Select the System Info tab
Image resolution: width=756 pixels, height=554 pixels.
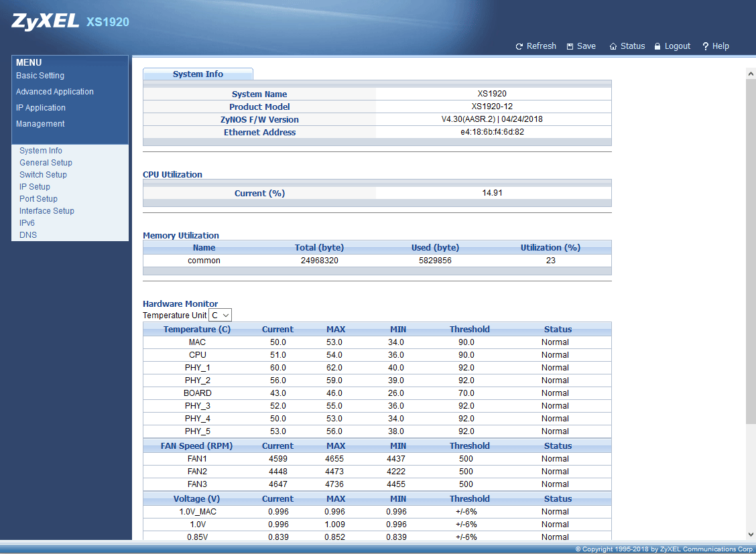(x=198, y=74)
